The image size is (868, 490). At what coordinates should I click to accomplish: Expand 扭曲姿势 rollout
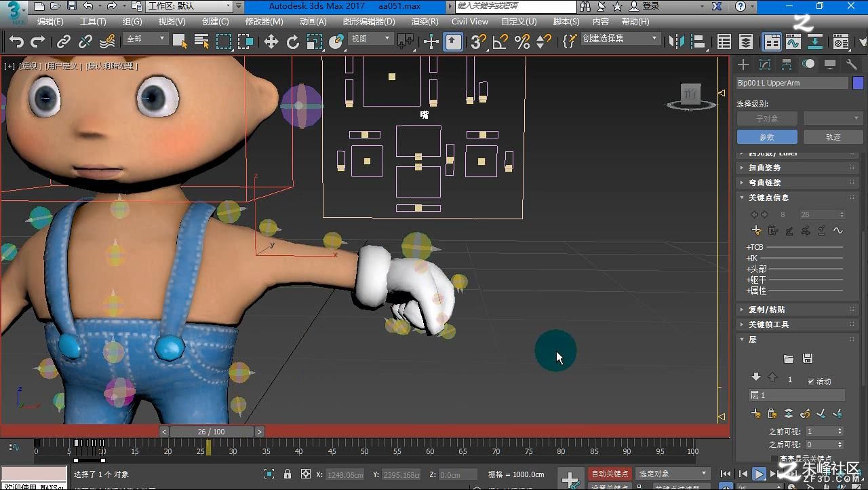(797, 168)
